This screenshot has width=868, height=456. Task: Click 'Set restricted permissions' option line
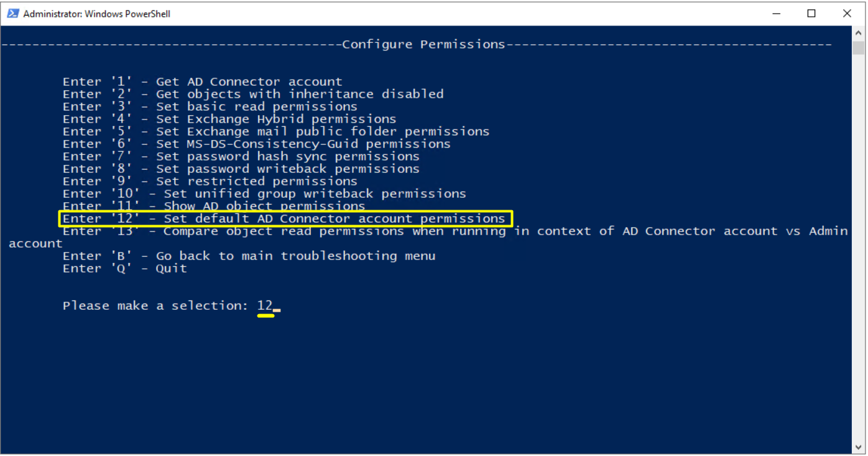pos(210,181)
